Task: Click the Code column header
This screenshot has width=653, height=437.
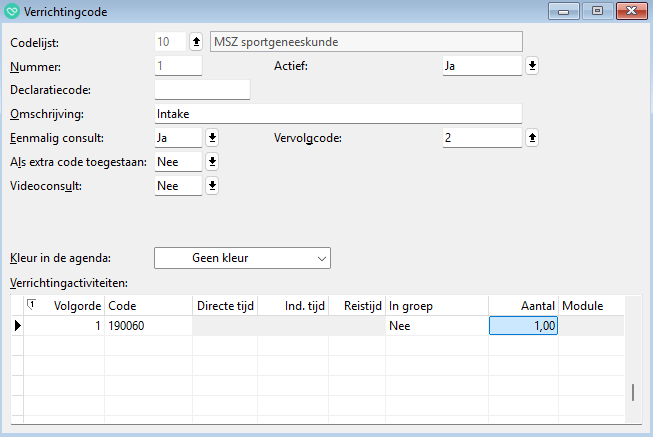Action: 148,306
